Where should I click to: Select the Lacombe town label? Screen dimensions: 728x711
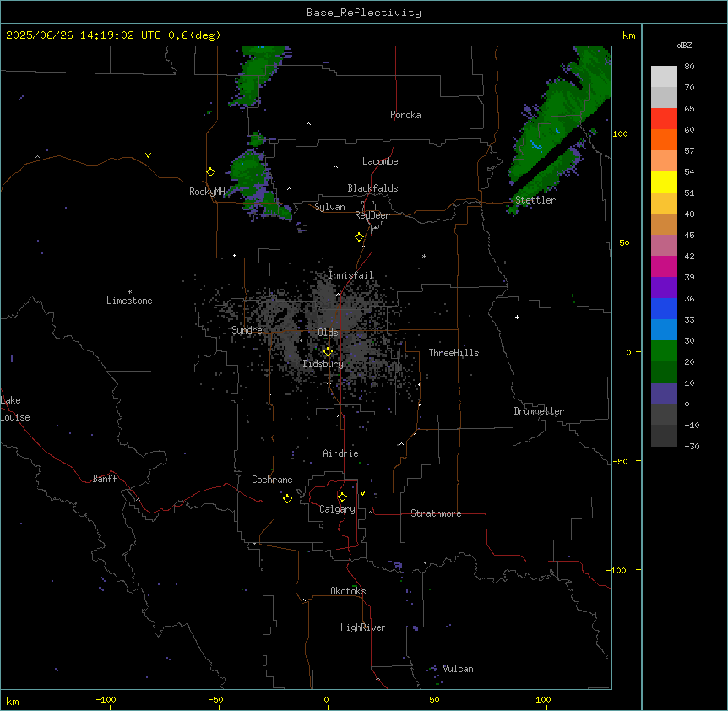coord(380,161)
